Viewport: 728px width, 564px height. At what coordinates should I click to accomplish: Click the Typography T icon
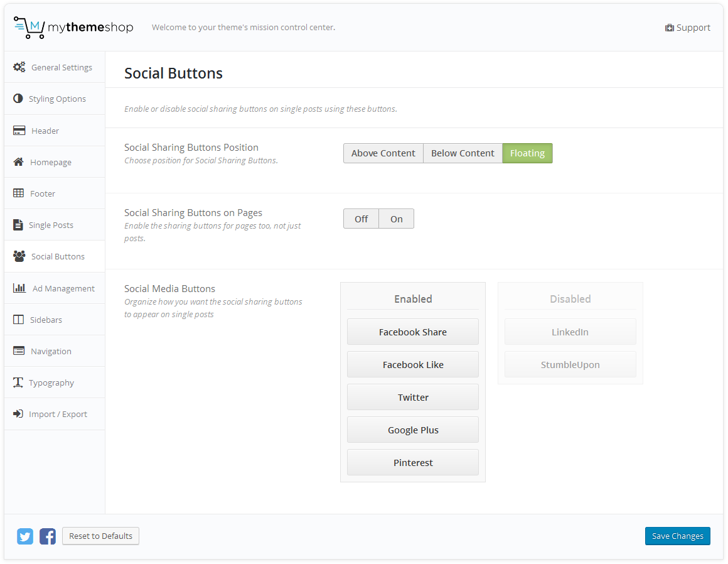pos(18,382)
